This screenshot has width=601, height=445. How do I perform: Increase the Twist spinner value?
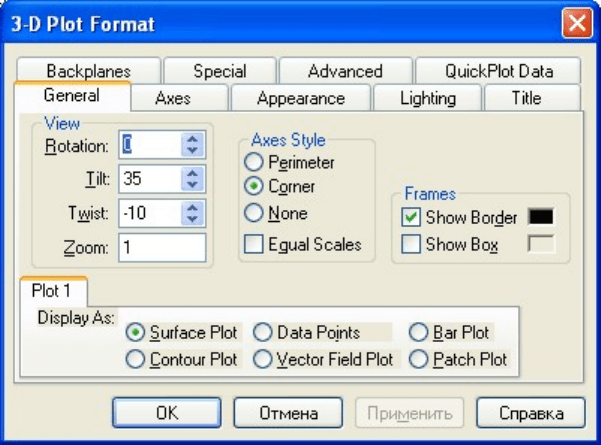point(193,208)
